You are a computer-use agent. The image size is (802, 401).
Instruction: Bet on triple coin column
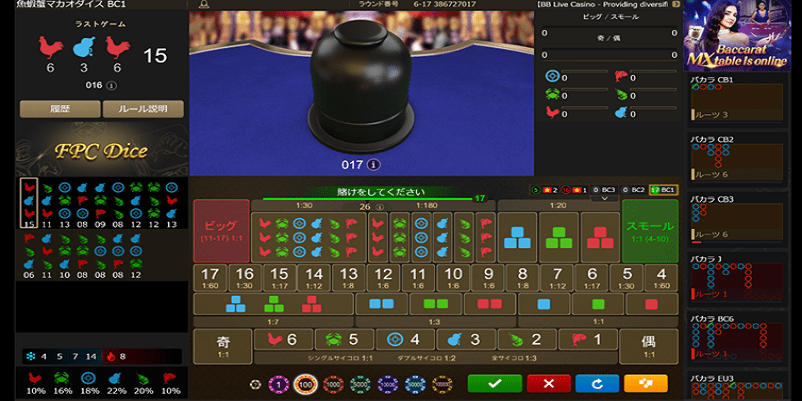(421, 237)
